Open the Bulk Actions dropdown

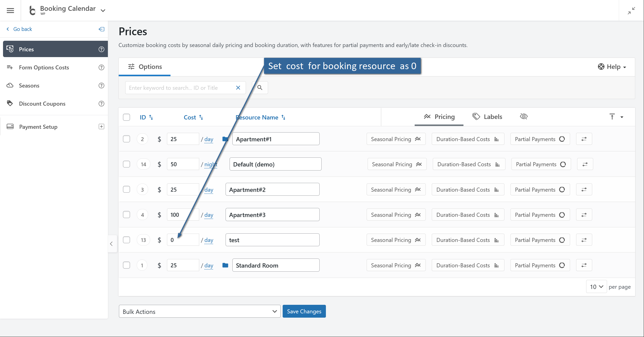200,312
